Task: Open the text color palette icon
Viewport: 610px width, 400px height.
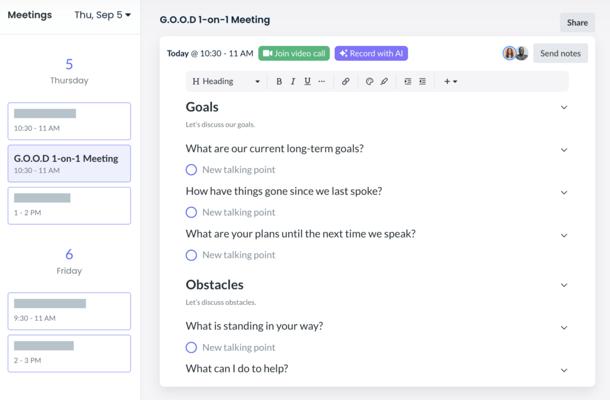Action: pos(369,81)
